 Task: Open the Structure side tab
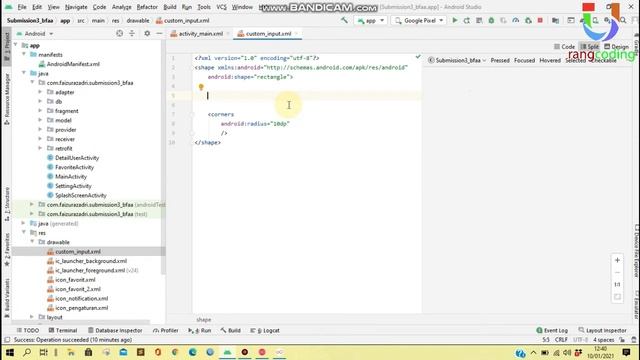pos(7,204)
